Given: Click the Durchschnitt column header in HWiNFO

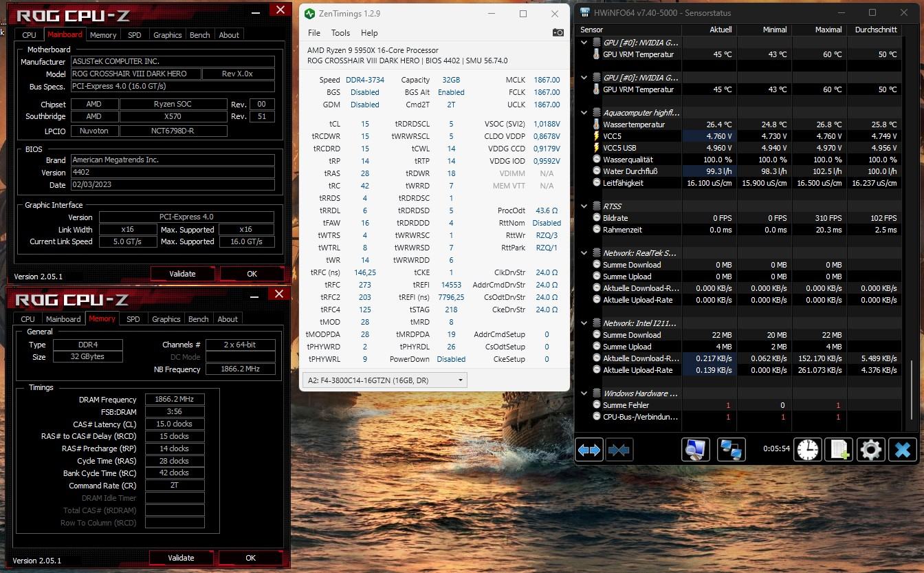Looking at the screenshot, I should click(874, 30).
